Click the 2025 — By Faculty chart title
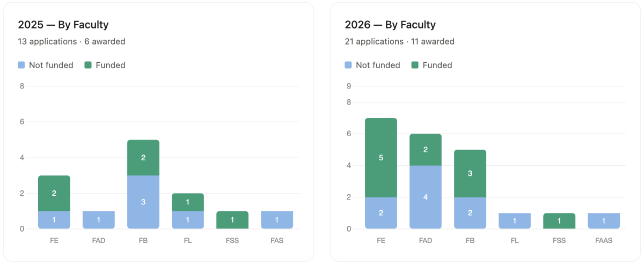 click(63, 25)
